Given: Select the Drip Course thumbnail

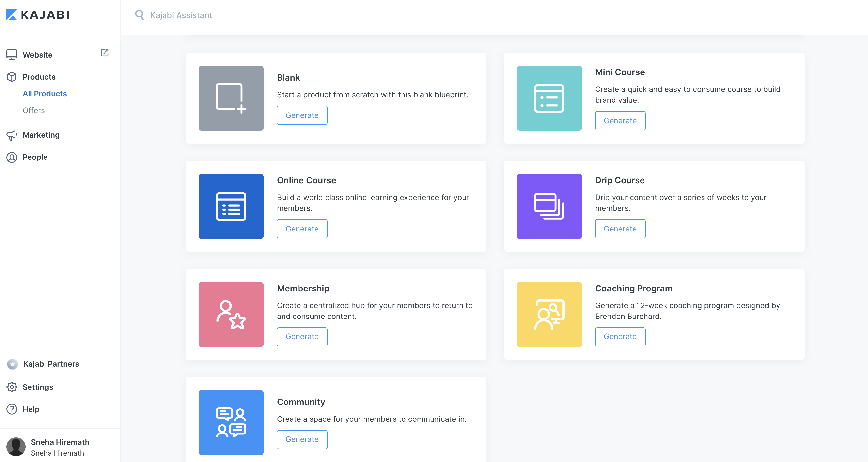Looking at the screenshot, I should coord(549,206).
